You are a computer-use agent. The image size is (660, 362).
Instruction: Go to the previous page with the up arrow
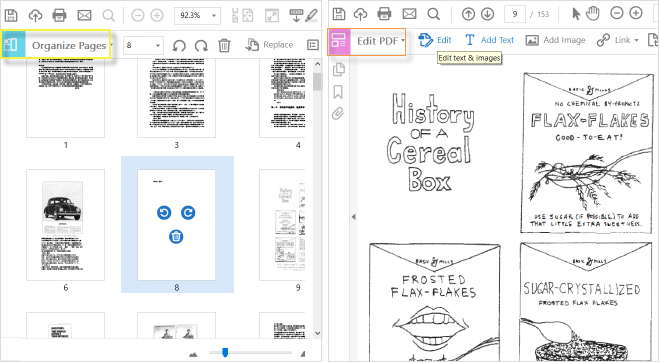click(x=468, y=14)
